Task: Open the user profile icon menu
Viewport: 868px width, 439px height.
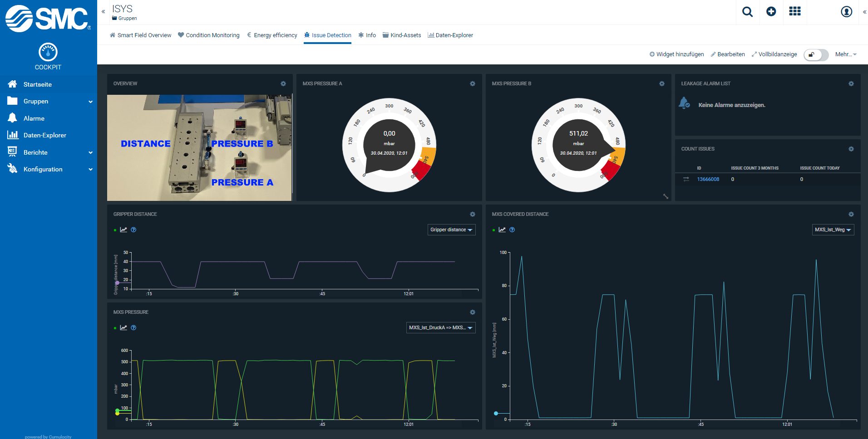Action: [x=846, y=12]
